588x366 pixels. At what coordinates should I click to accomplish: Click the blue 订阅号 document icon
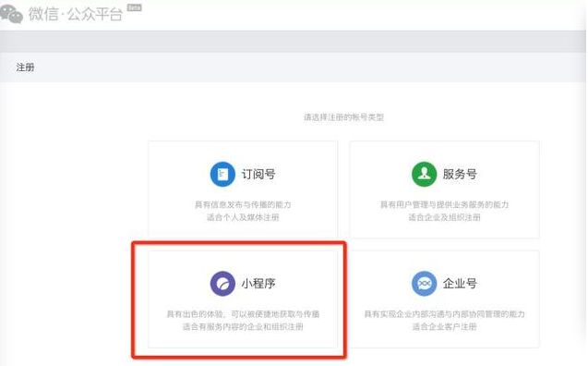222,174
